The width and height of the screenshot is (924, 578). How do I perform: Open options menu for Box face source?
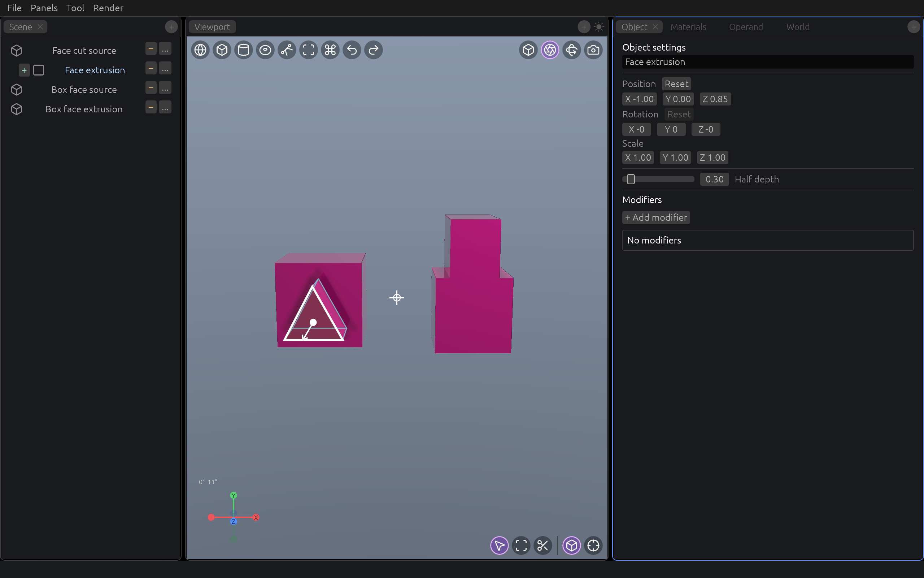tap(165, 87)
